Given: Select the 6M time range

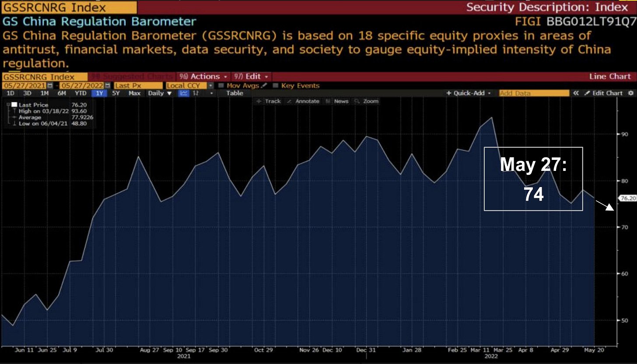Looking at the screenshot, I should (62, 93).
